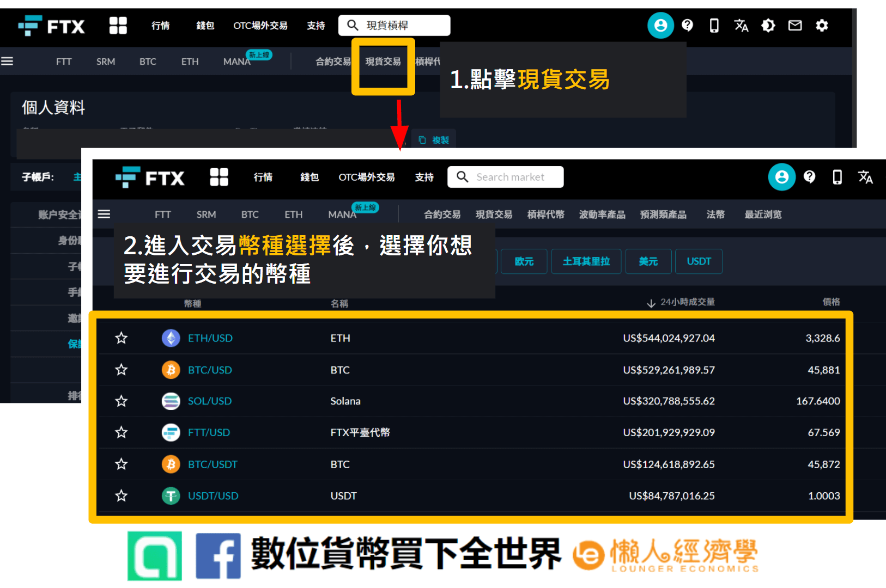Select SRM ticker in back window
Image resolution: width=886 pixels, height=588 pixels.
tap(106, 62)
